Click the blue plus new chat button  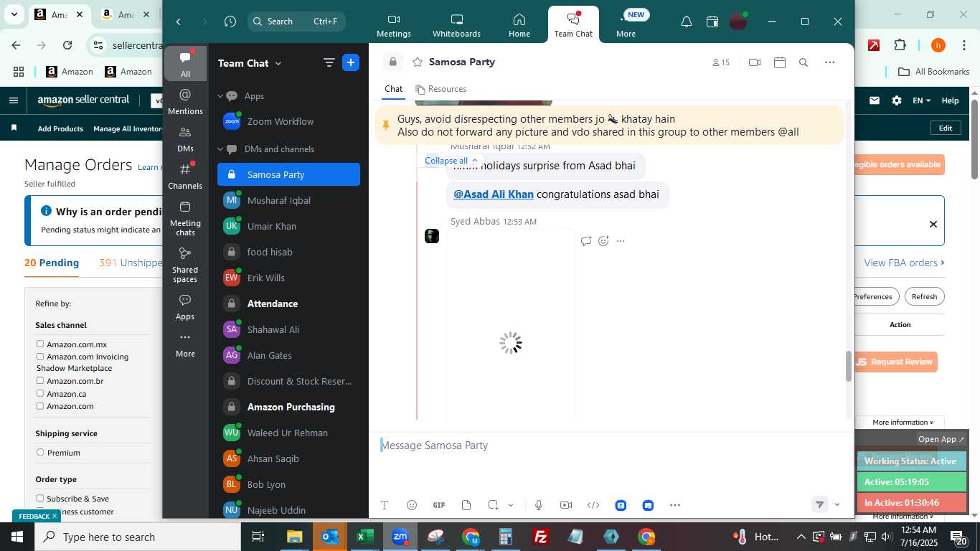tap(351, 62)
